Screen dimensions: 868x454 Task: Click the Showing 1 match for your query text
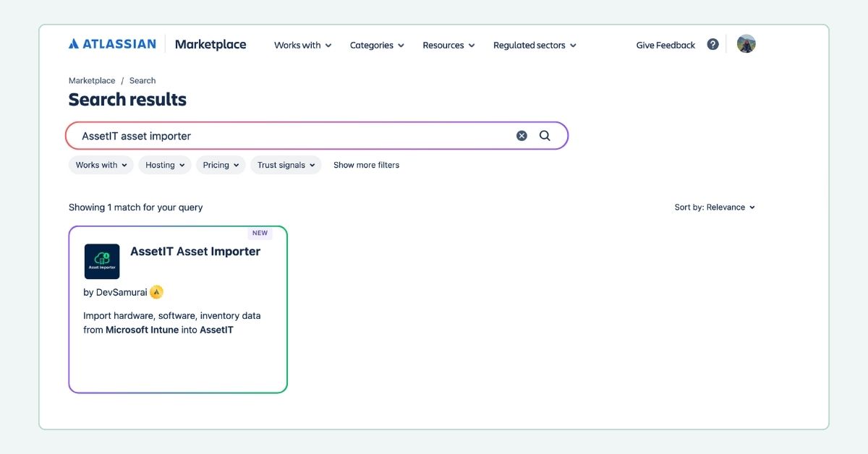coord(135,207)
